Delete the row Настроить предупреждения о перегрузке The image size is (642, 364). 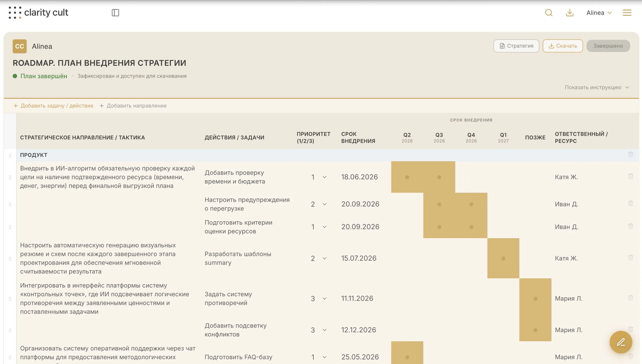(x=630, y=203)
